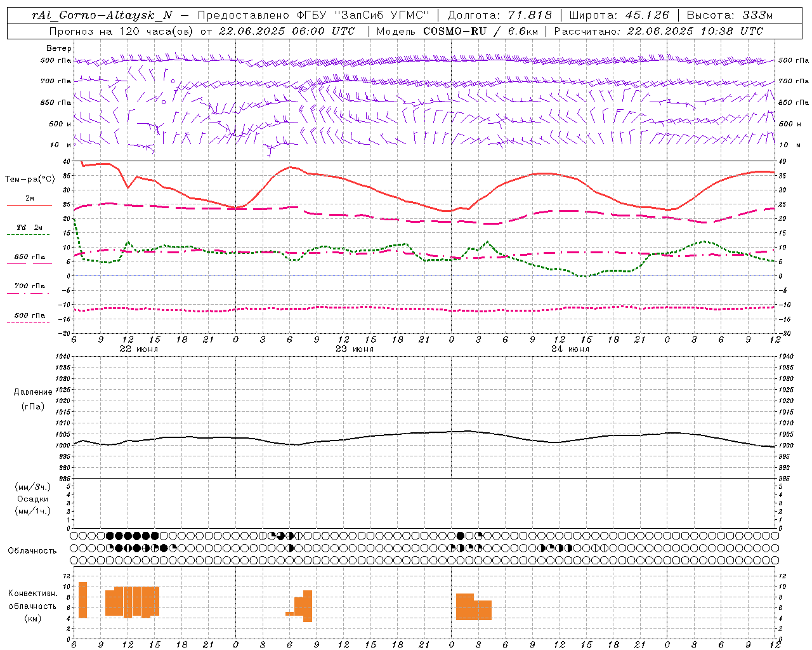Viewport: 812px width, 650px height.
Task: Select the text Предоставлено ФГБУ "ЗапСиб УГМС"
Action: click(x=313, y=15)
